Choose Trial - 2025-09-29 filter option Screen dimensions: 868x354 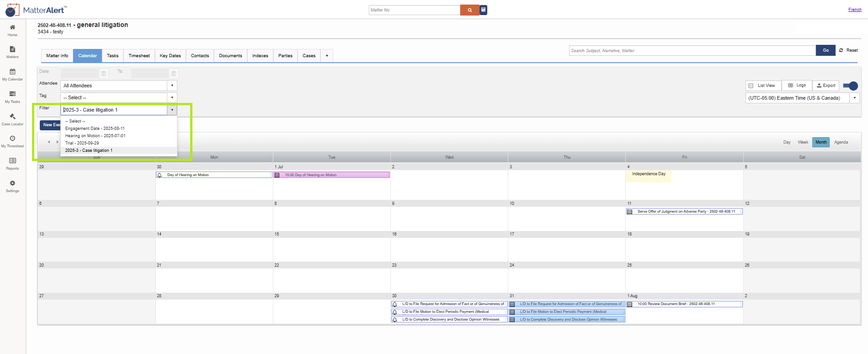pyautogui.click(x=118, y=143)
